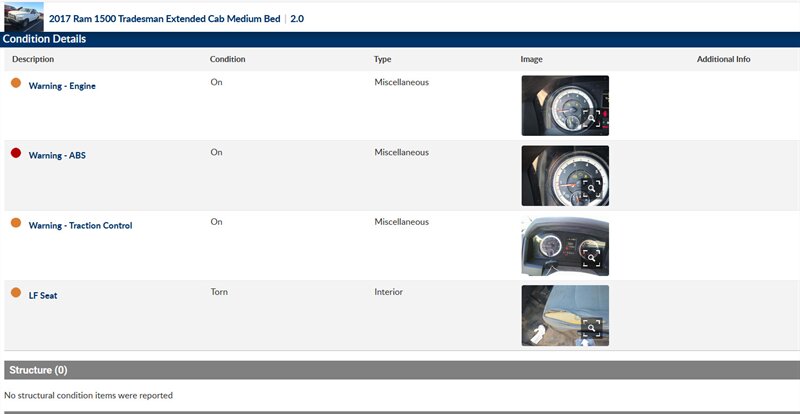
Task: Click the orange dot next to LF Seat
Action: 16,293
